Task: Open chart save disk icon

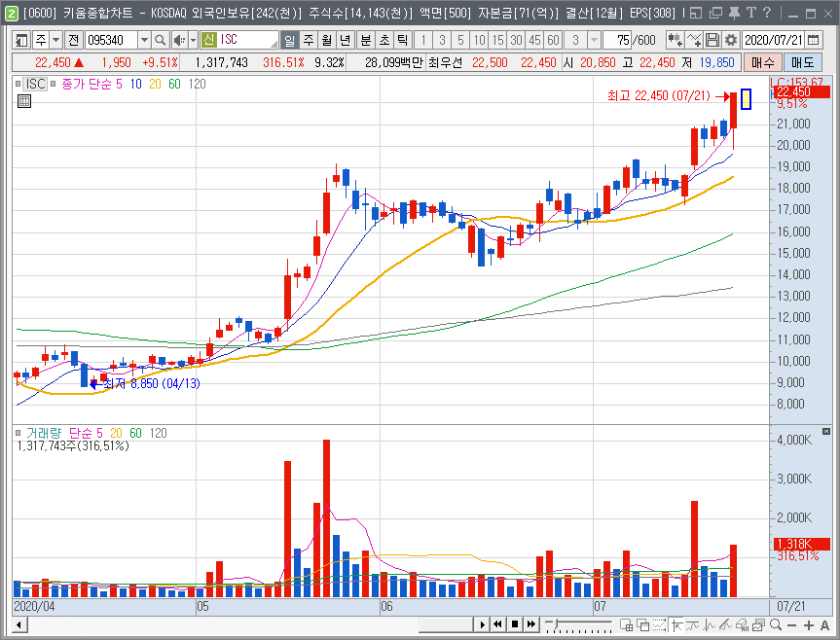Action: coord(712,40)
